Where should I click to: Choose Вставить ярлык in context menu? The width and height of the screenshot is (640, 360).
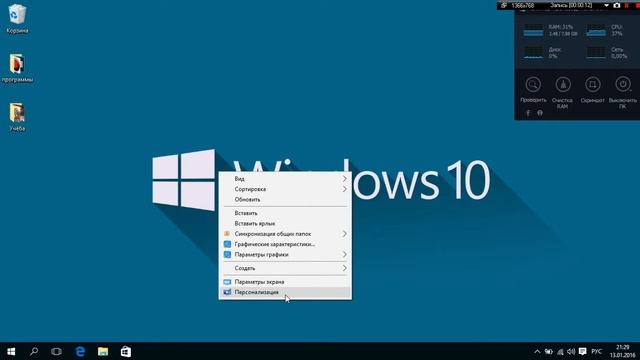tap(285, 224)
